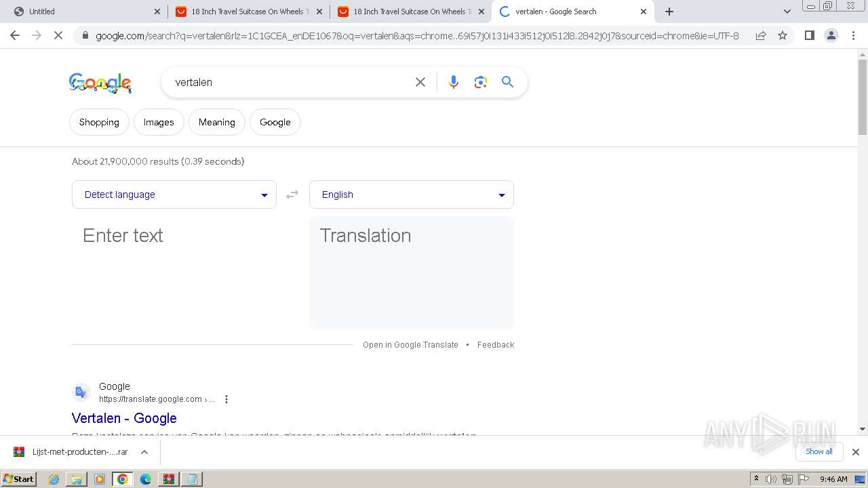Switch to first 18 Inch Travel Suitcase tab

click(248, 12)
